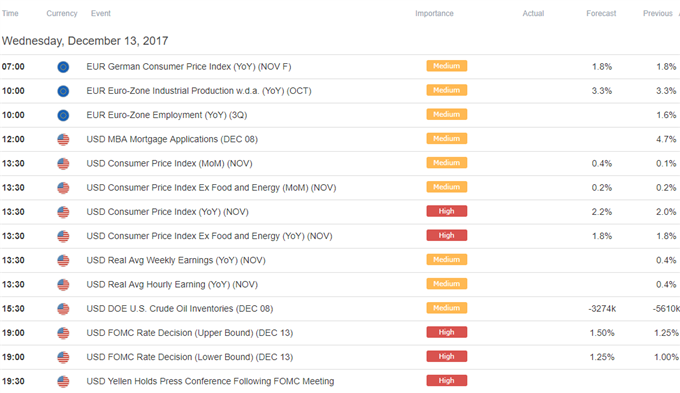Click the EU flag beside German Consumer Price Index
680x393 pixels.
[63, 67]
